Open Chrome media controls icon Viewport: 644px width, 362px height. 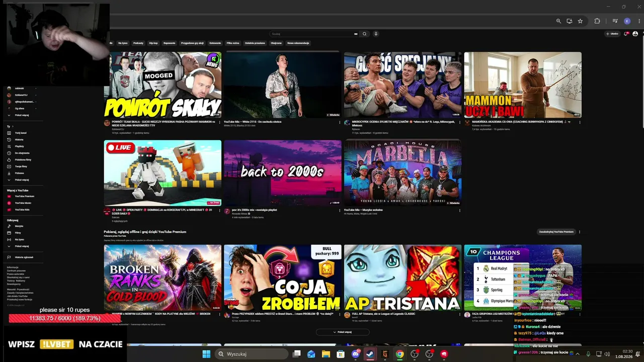click(615, 21)
